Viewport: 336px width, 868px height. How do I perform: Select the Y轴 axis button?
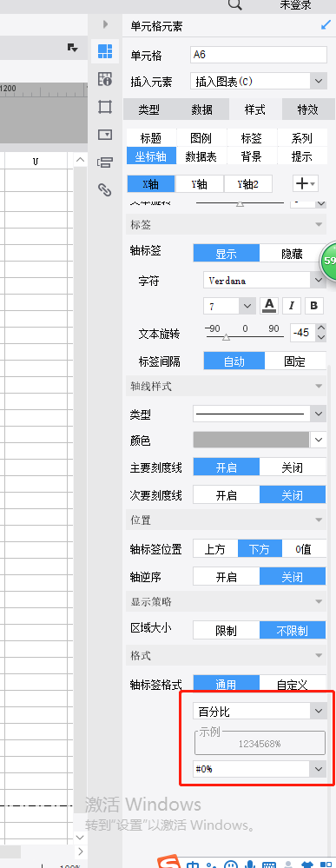(200, 184)
